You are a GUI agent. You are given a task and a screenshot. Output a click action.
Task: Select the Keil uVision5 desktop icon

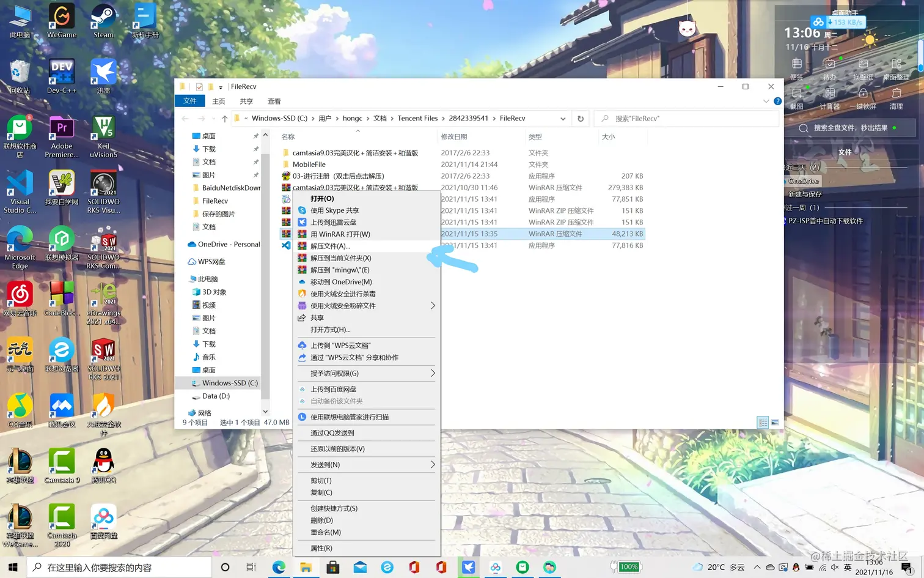(x=103, y=136)
